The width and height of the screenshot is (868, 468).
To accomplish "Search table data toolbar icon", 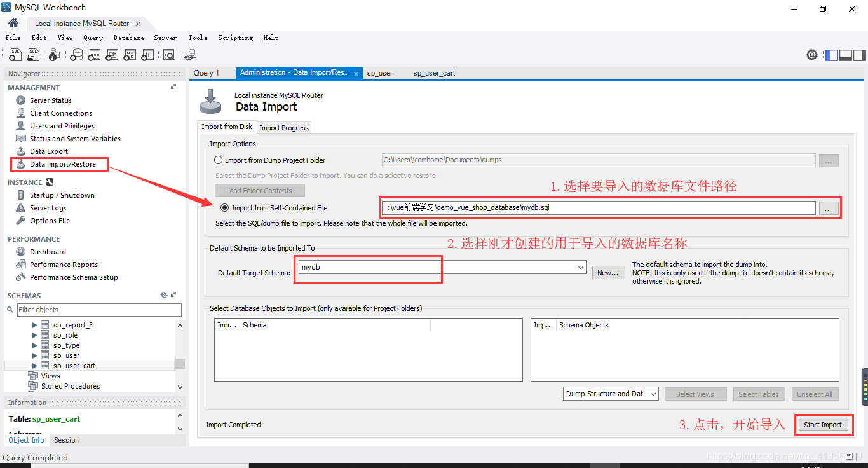I will (x=169, y=55).
